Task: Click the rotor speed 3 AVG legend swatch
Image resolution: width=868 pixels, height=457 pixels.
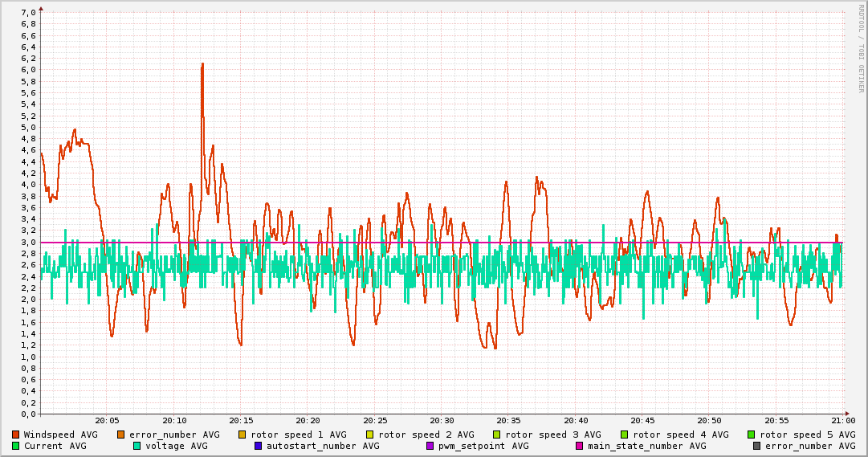Action: point(497,435)
